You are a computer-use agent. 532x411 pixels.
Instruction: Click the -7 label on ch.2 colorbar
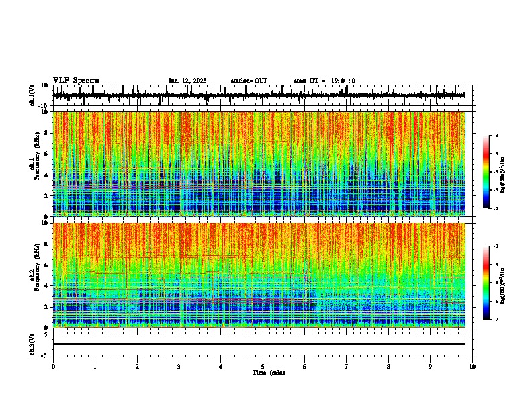coord(496,319)
